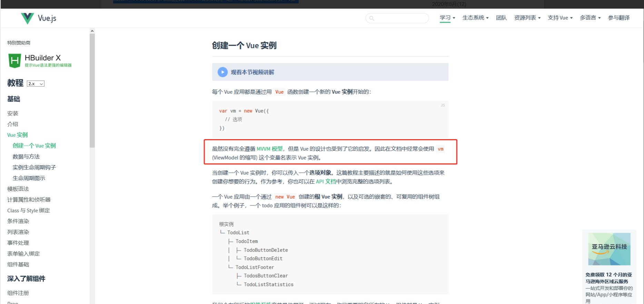Expand the 支持 Vue dropdown

coord(560,18)
